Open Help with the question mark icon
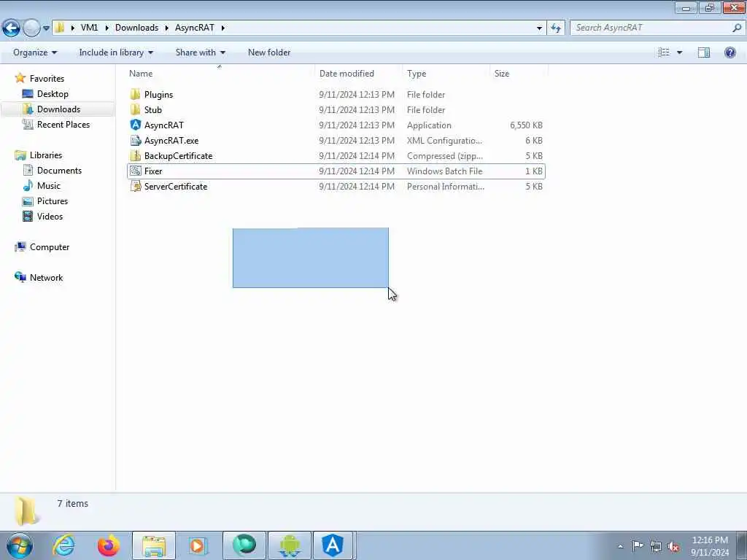This screenshot has width=747, height=560. point(729,52)
